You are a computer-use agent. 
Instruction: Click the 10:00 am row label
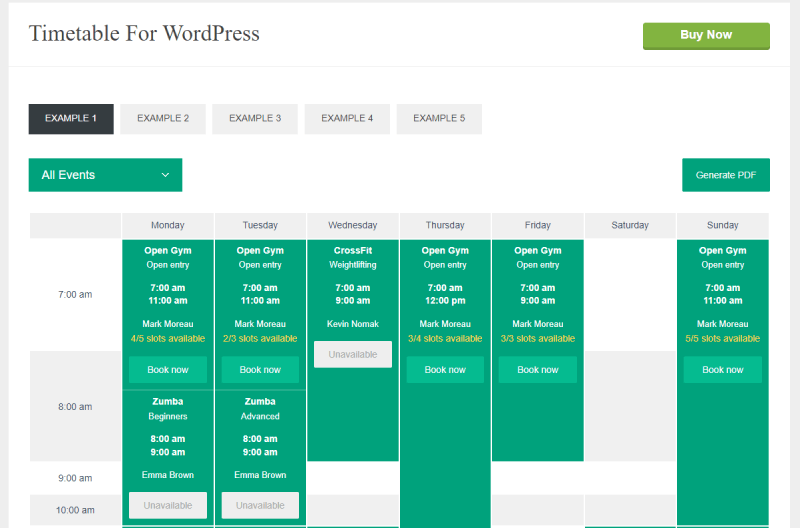pos(75,510)
